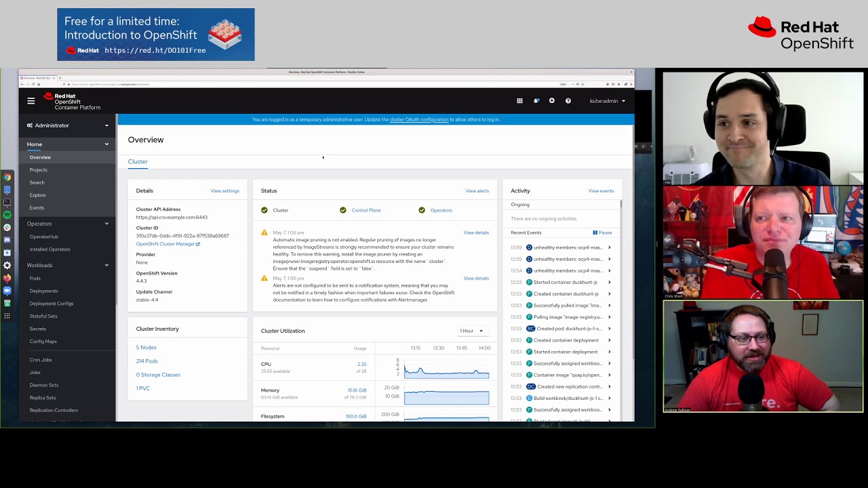Open Projects in the sidebar
868x488 pixels.
(x=39, y=170)
